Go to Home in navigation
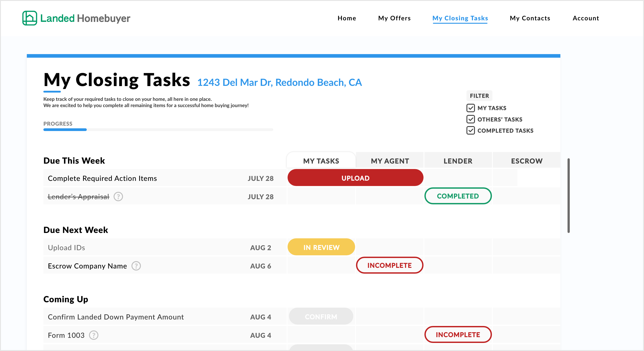The image size is (644, 351). (347, 18)
